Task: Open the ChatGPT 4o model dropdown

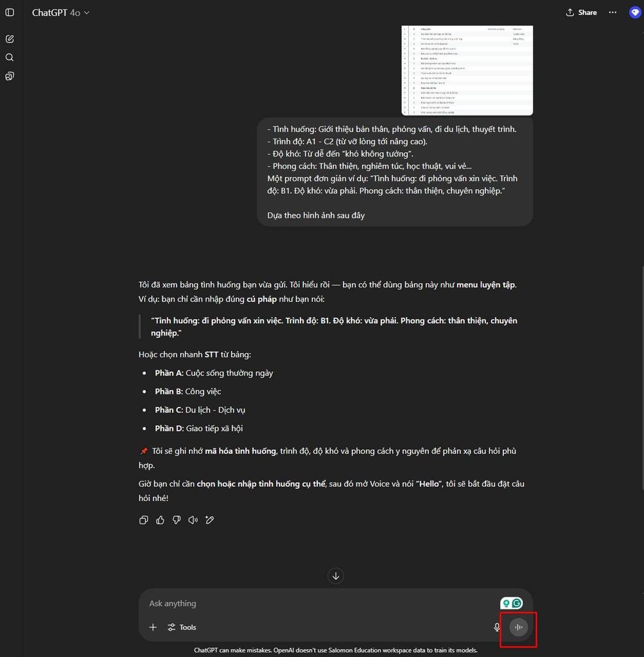Action: 61,13
